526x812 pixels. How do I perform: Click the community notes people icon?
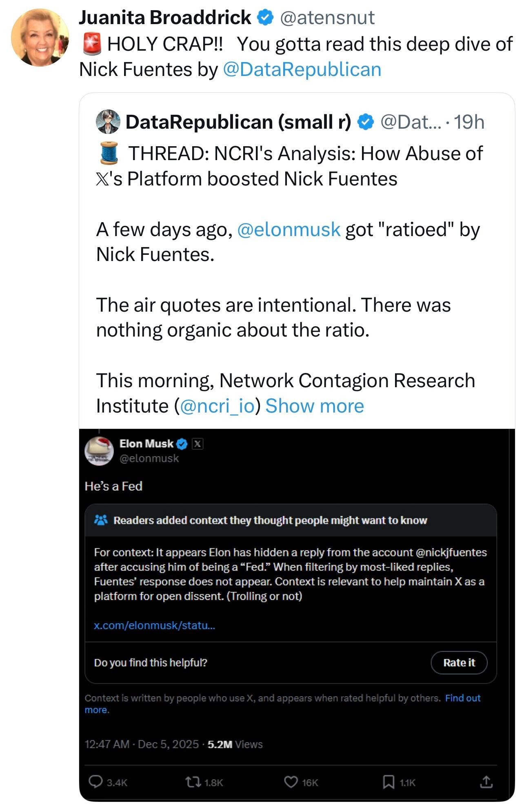[x=100, y=520]
